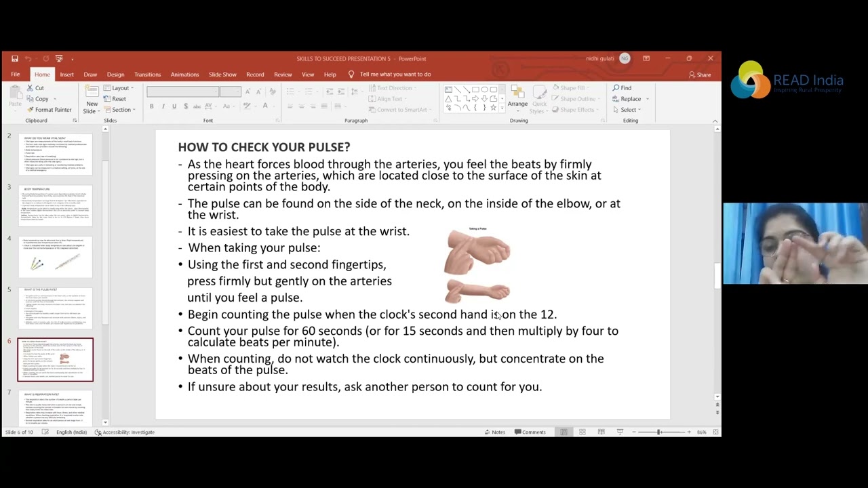Click the zoom slider handle
Screen dimensions: 868x488
coord(658,432)
